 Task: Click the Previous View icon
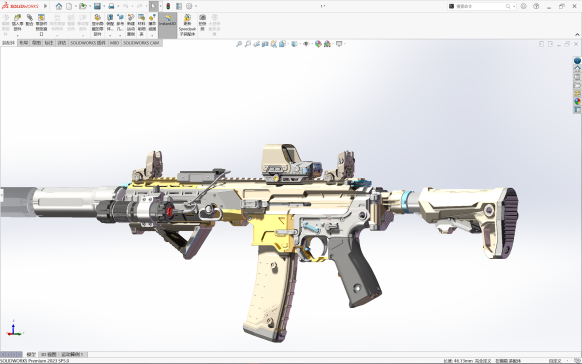256,44
